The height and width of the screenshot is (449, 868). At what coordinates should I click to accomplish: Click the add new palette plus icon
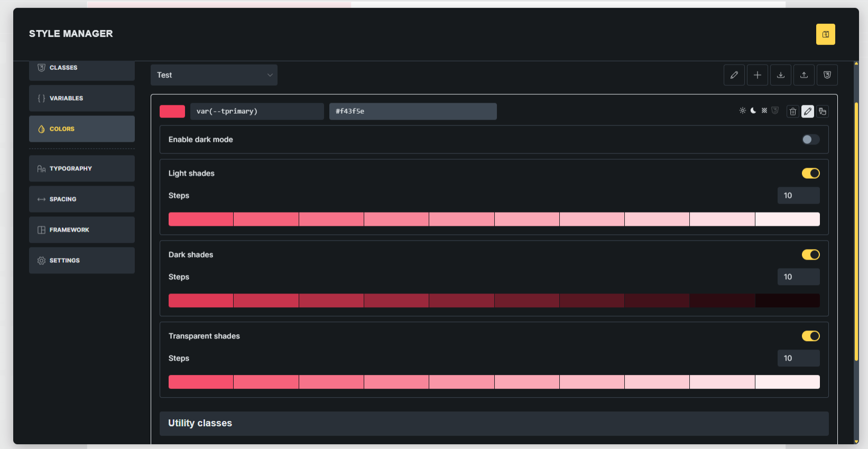coord(757,75)
